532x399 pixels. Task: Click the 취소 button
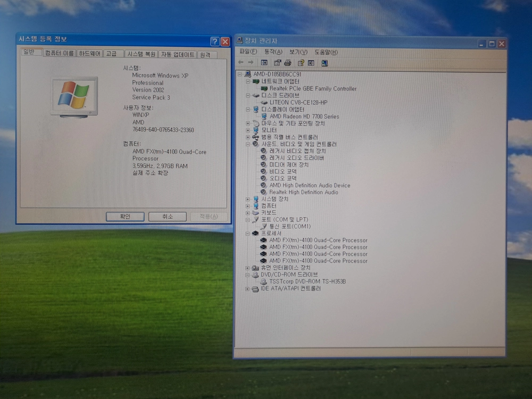[x=167, y=217]
